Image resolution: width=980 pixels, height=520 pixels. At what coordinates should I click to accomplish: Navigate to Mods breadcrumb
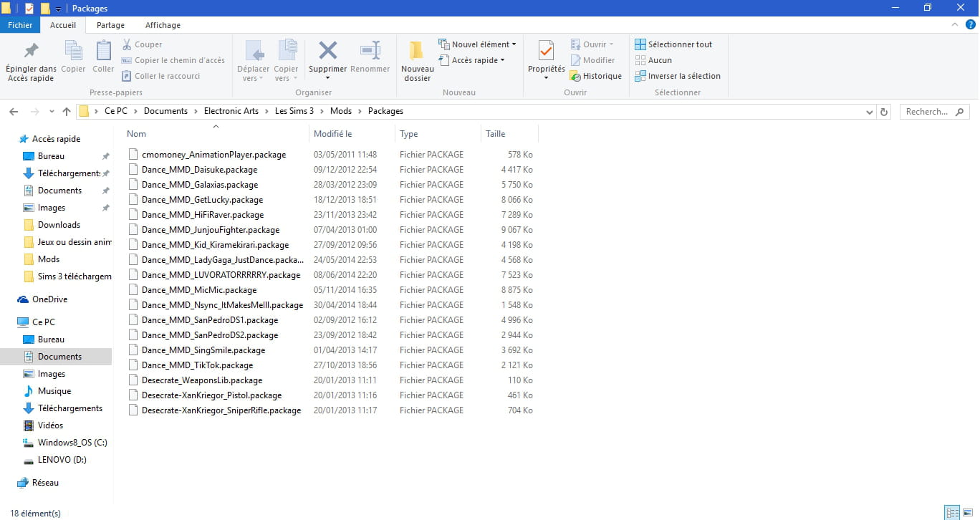pyautogui.click(x=341, y=111)
